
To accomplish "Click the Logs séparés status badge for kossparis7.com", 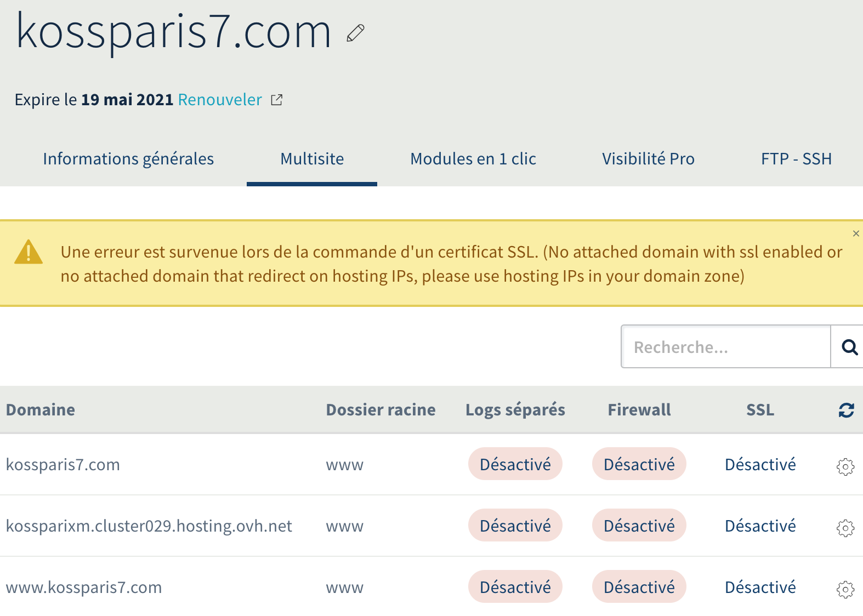I will pyautogui.click(x=515, y=464).
